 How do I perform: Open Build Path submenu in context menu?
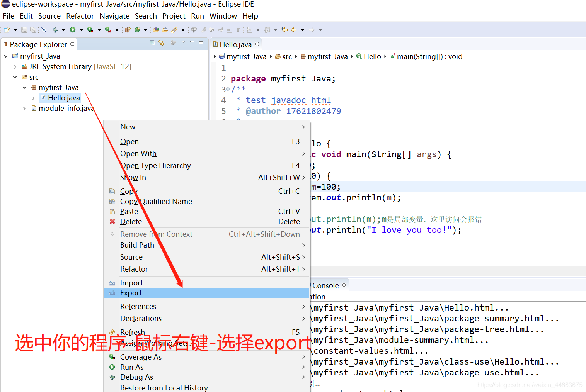[x=206, y=245]
